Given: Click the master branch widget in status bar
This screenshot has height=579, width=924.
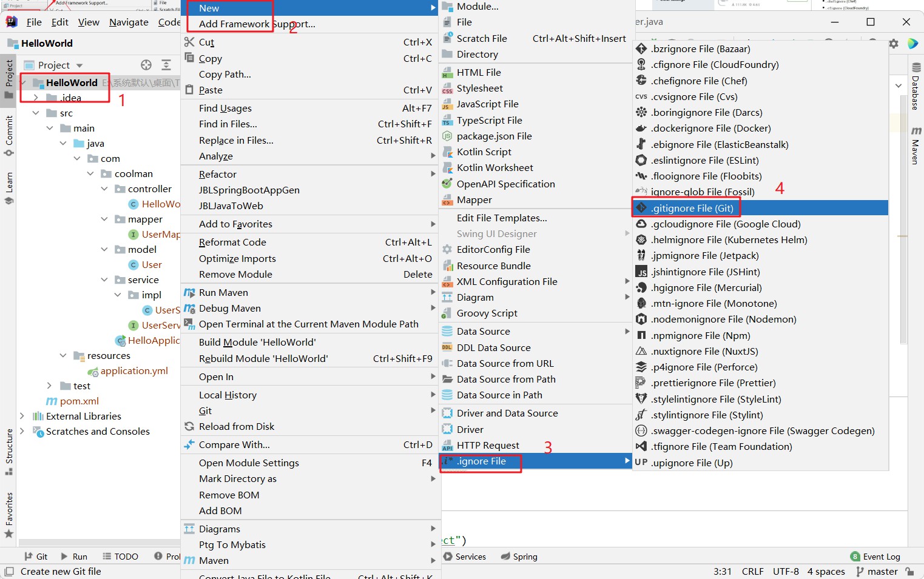Looking at the screenshot, I should 877,571.
